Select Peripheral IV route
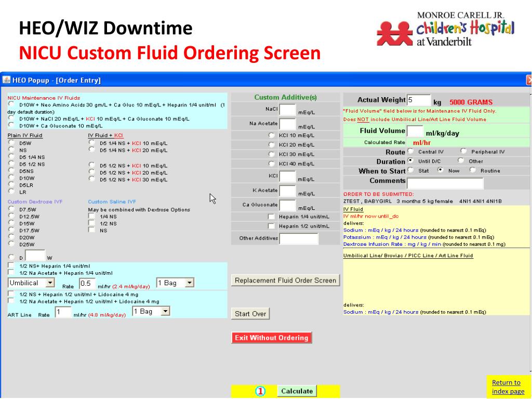 click(x=463, y=151)
